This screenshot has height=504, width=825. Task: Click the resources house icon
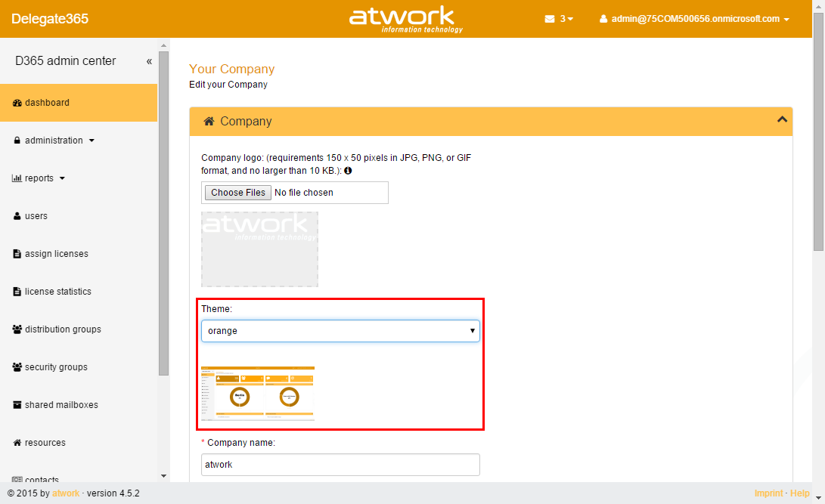coord(17,443)
